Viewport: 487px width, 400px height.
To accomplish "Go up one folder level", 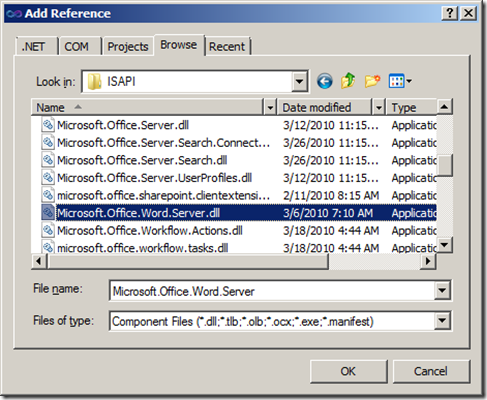I will coord(348,81).
